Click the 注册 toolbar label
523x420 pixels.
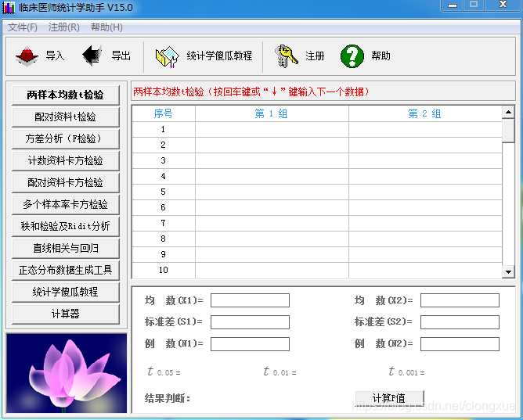point(315,56)
